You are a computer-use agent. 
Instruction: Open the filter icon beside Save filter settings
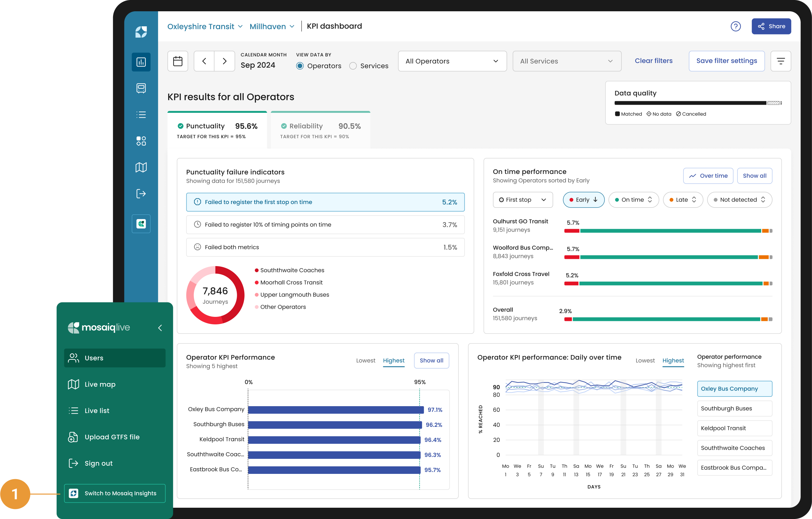click(x=781, y=61)
